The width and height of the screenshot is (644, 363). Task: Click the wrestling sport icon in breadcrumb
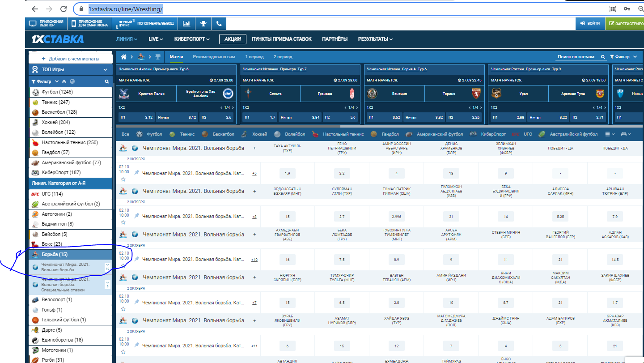[141, 57]
